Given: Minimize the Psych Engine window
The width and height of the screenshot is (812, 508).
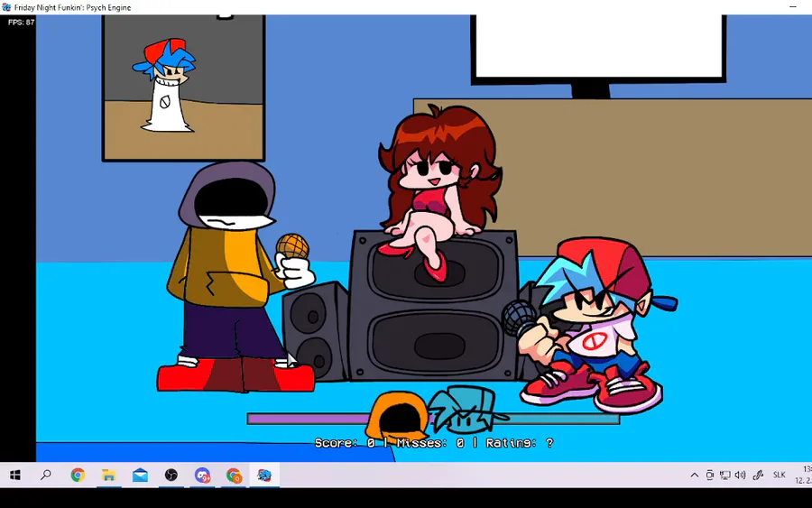Looking at the screenshot, I should click(793, 7).
